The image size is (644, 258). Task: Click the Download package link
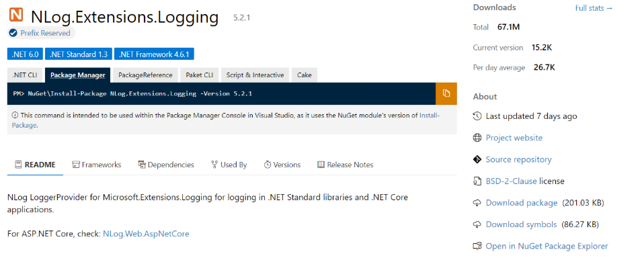522,203
